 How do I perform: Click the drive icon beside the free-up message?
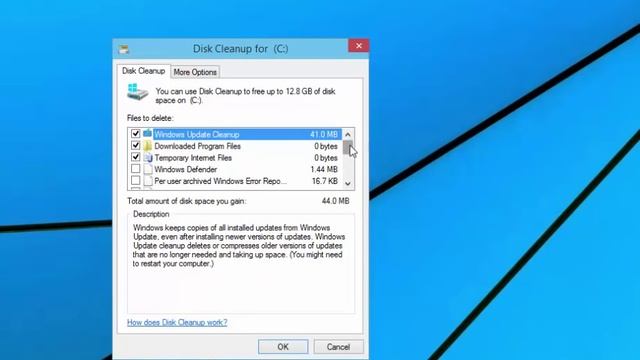(x=137, y=92)
